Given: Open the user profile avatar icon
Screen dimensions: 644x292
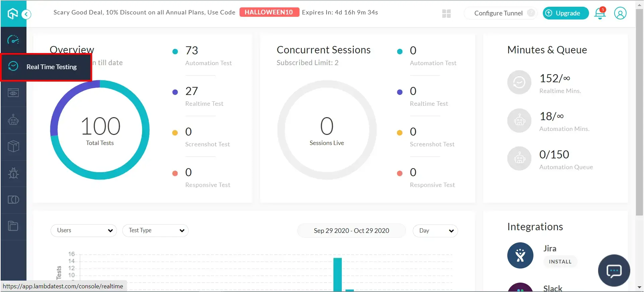Looking at the screenshot, I should (620, 13).
